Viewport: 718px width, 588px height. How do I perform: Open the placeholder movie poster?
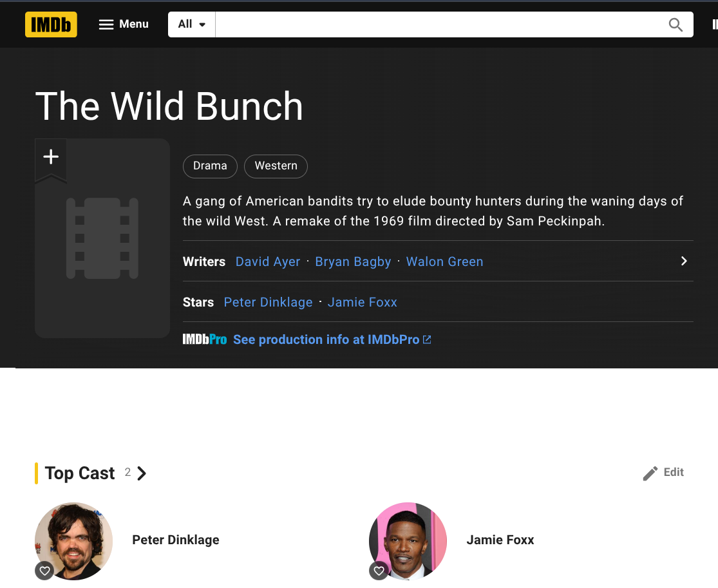(x=102, y=238)
